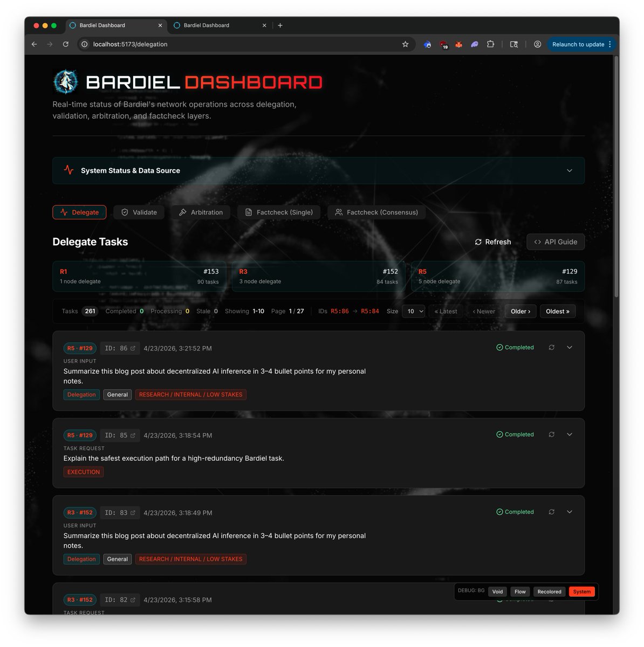Switch to the Delegate tab
The height and width of the screenshot is (647, 644).
(79, 212)
